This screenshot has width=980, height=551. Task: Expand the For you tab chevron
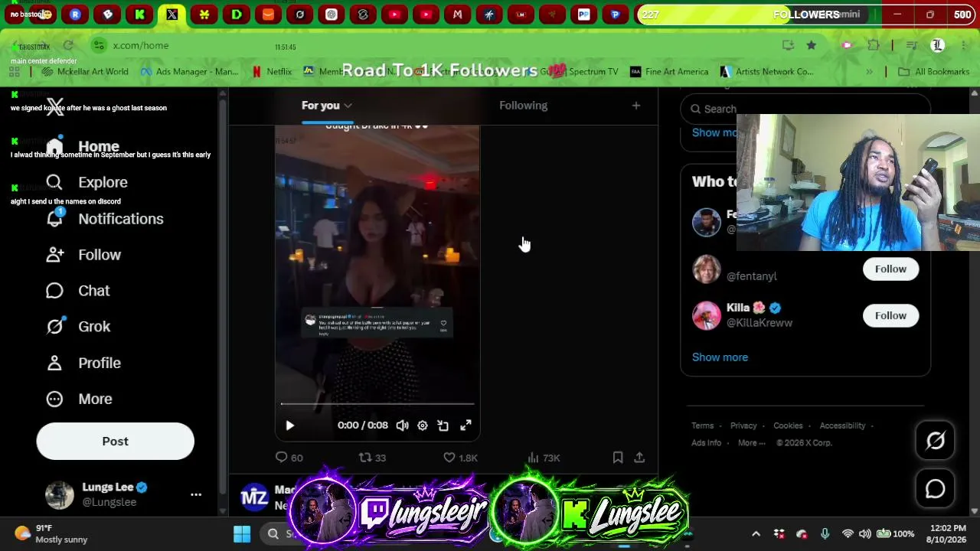coord(348,106)
